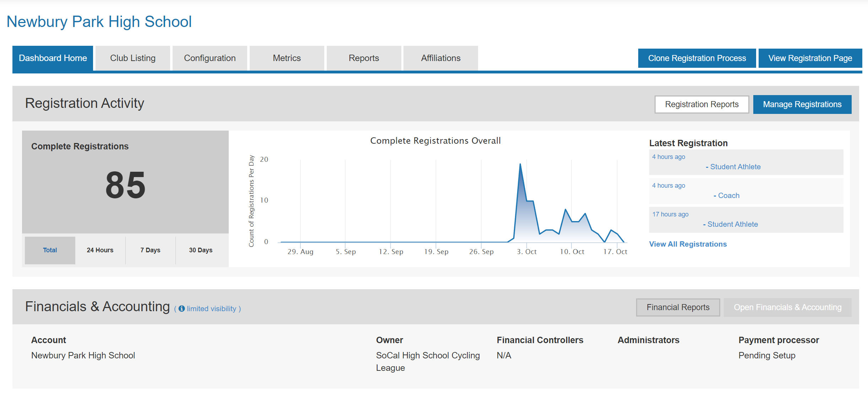868x396 pixels.
Task: Select the Affiliations tab
Action: 440,58
